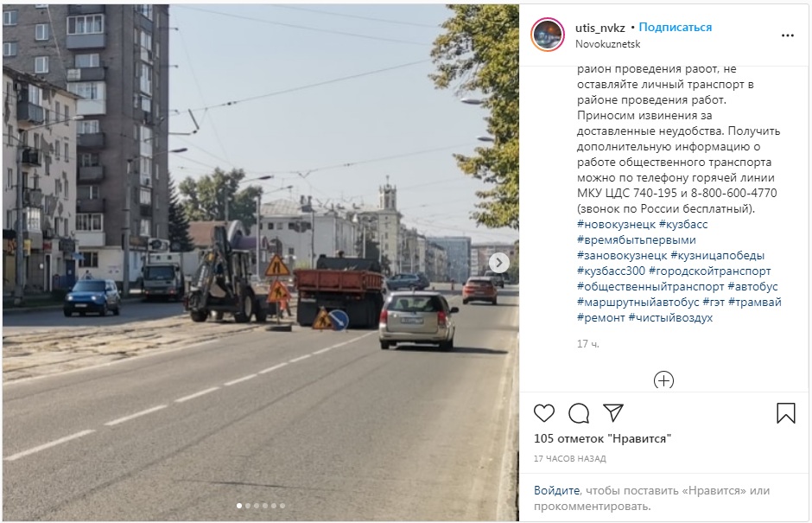
Task: View the 105 отметок "Нравится" likes list
Action: coord(602,438)
